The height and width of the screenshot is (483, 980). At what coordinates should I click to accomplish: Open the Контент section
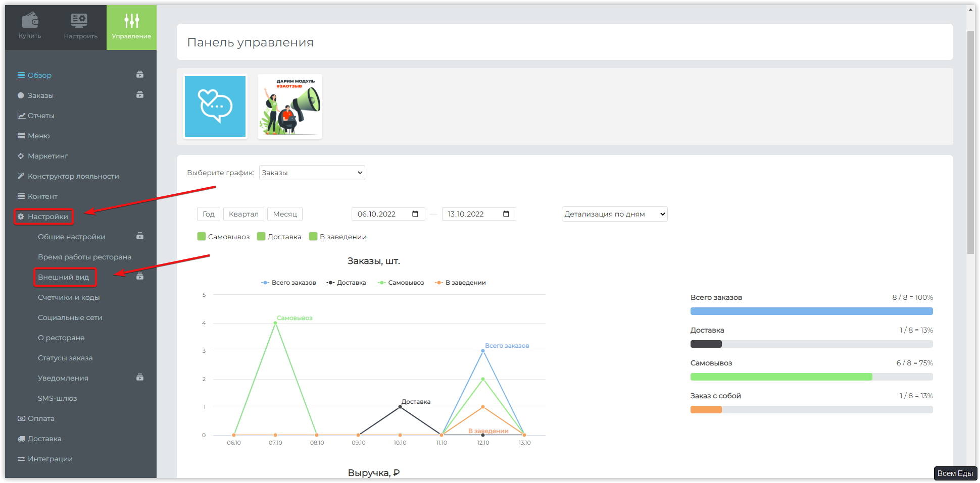42,196
